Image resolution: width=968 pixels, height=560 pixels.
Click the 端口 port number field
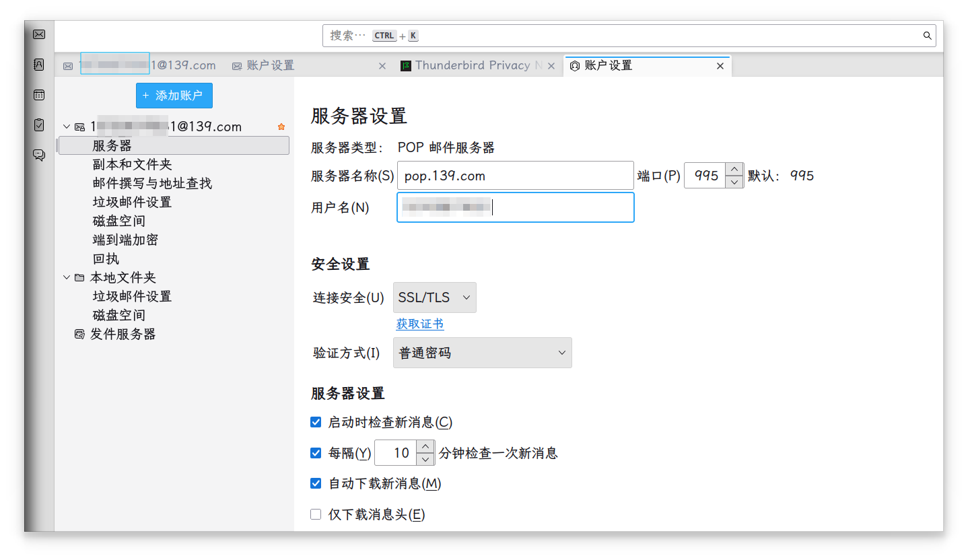(x=705, y=176)
